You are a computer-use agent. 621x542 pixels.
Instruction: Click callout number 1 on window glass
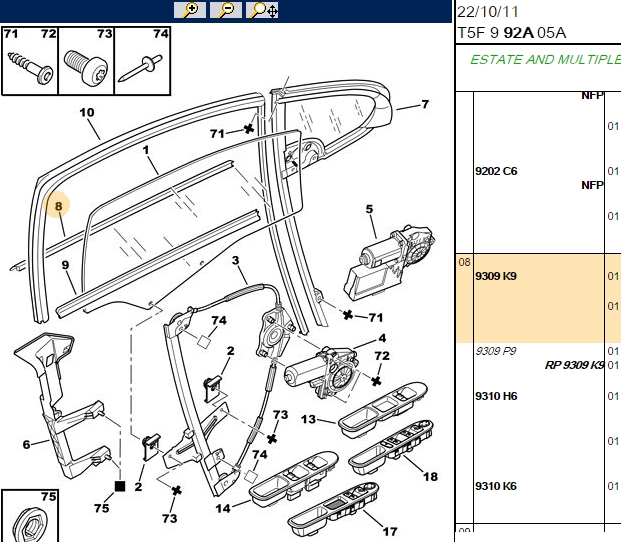146,150
